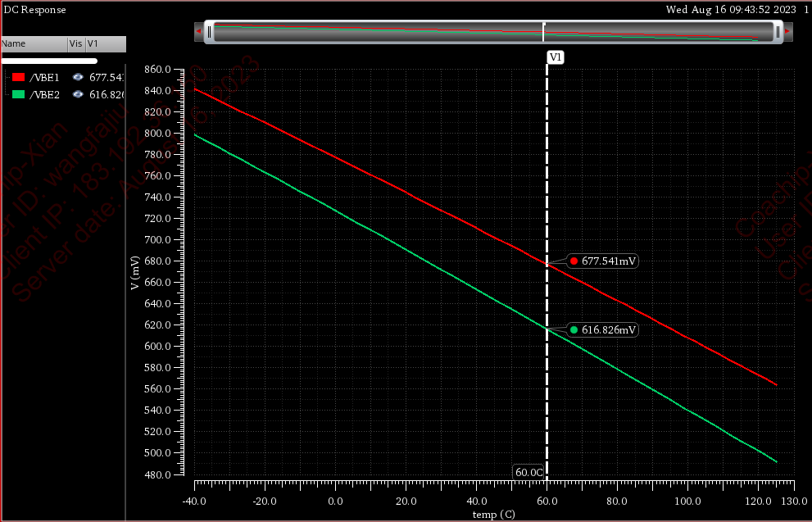Hide the /VBE1 trace using its eye icon
This screenshot has width=812, height=522.
[78, 77]
